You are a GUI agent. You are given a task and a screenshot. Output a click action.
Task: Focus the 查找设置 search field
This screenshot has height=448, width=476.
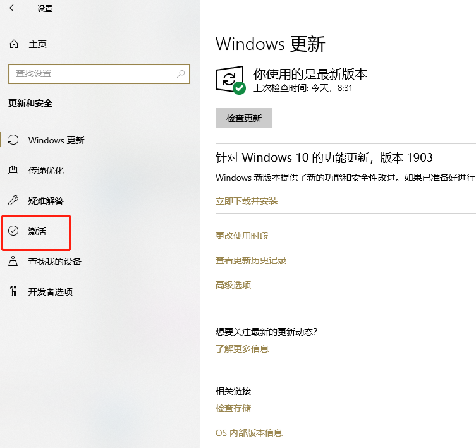(99, 74)
